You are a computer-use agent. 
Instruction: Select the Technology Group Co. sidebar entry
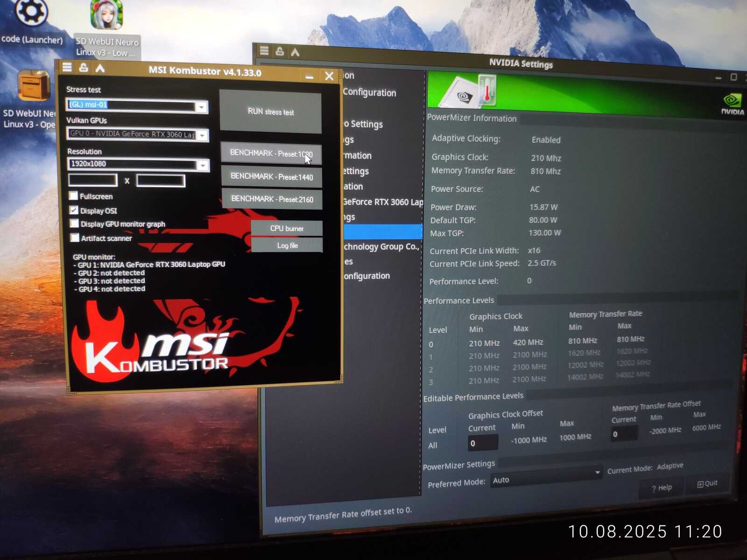pos(382,246)
